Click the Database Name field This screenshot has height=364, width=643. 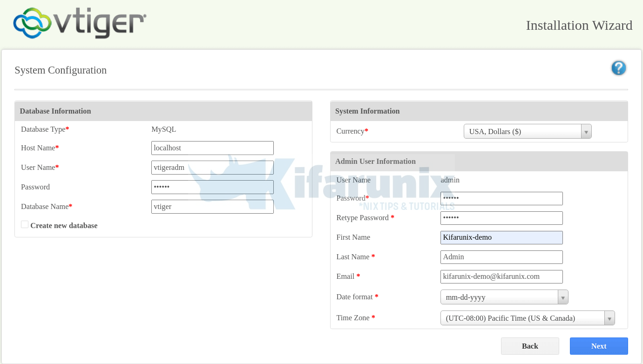[212, 206]
